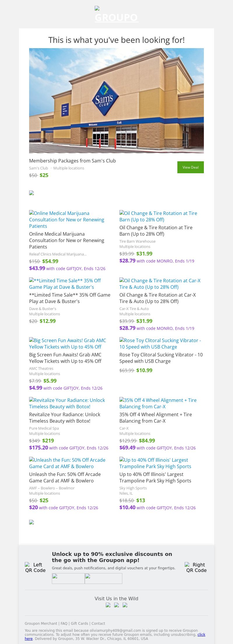Open Membership Packages from Sam's Club title
The image size is (233, 644).
tap(73, 161)
